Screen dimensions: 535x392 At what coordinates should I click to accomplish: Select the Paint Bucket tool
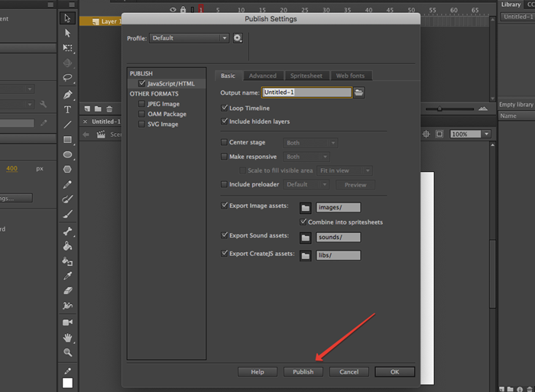67,247
